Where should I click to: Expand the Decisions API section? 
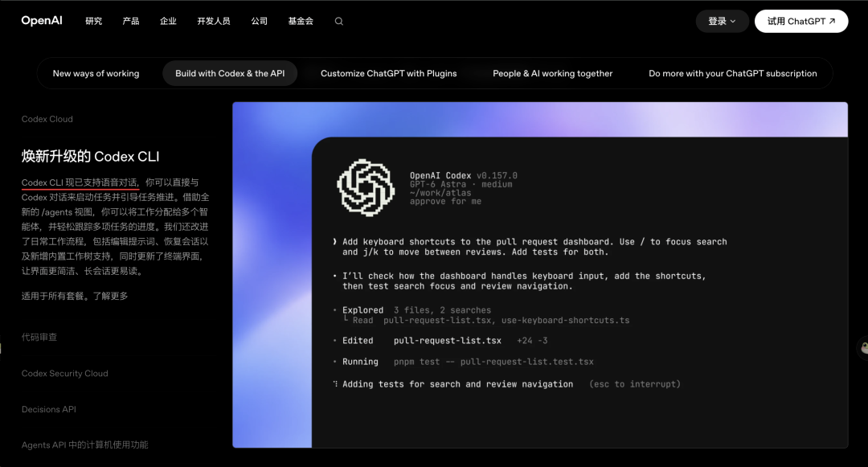(x=49, y=409)
